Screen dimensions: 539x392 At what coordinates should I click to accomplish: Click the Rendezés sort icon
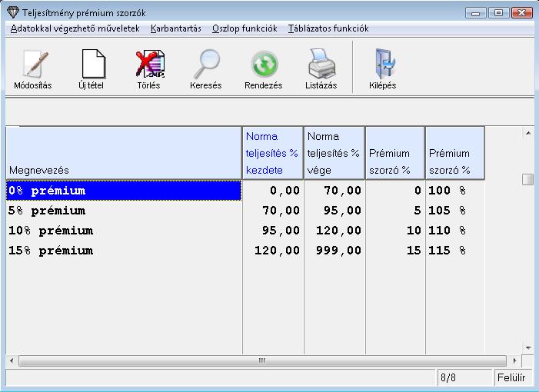[264, 63]
